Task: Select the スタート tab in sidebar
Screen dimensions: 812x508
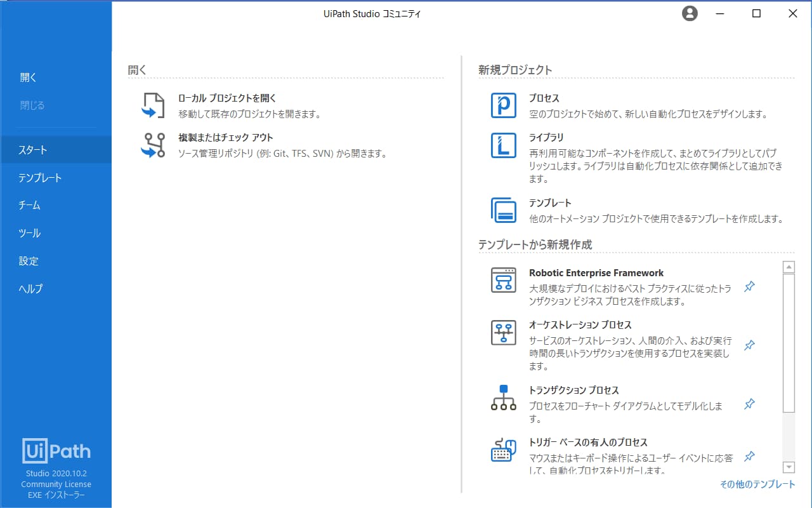Action: pos(56,150)
